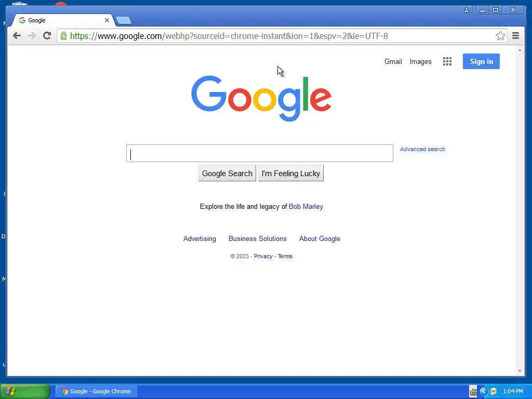532x399 pixels.
Task: Click the 1:04 PM clock
Action: tap(513, 391)
